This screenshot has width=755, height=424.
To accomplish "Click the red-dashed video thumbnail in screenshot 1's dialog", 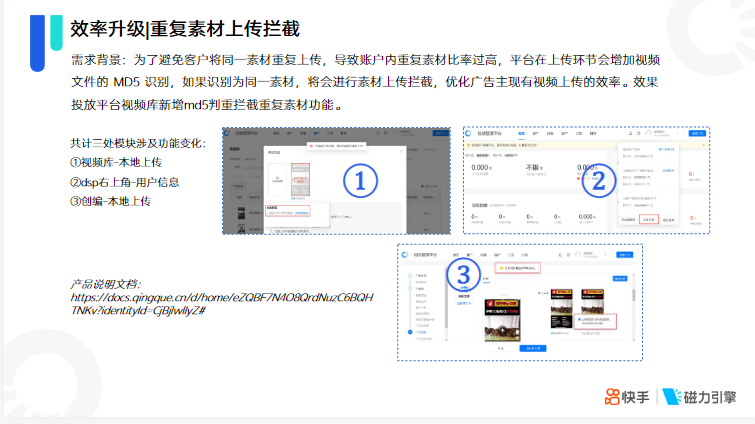I will click(x=300, y=180).
